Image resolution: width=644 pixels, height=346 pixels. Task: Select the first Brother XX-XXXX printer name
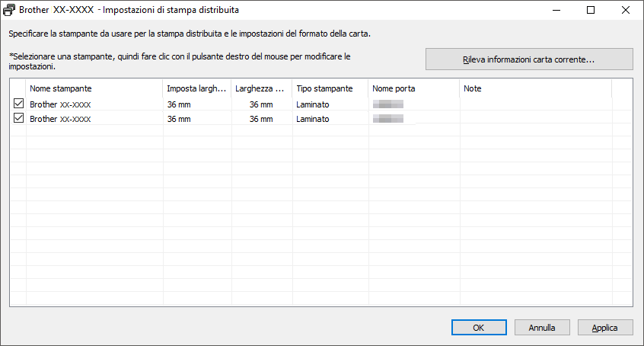point(61,104)
